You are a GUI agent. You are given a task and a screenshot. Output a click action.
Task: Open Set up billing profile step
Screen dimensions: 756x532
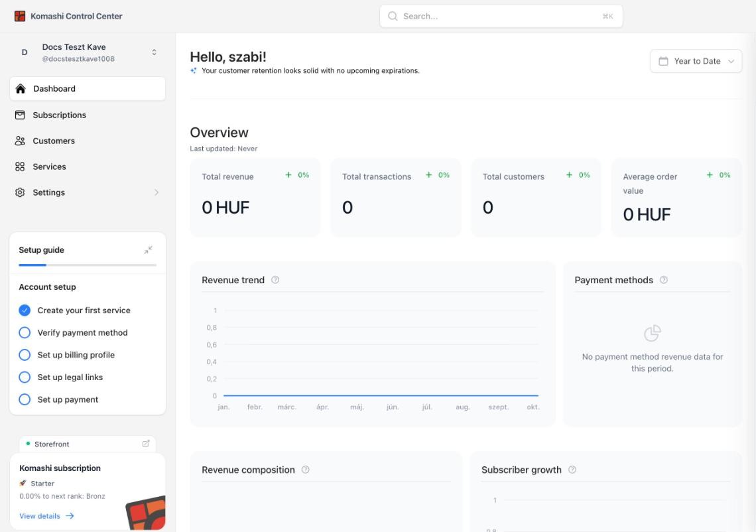tap(76, 355)
